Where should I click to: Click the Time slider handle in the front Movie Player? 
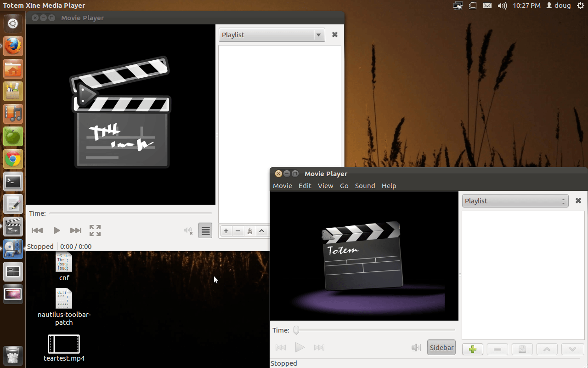point(296,330)
